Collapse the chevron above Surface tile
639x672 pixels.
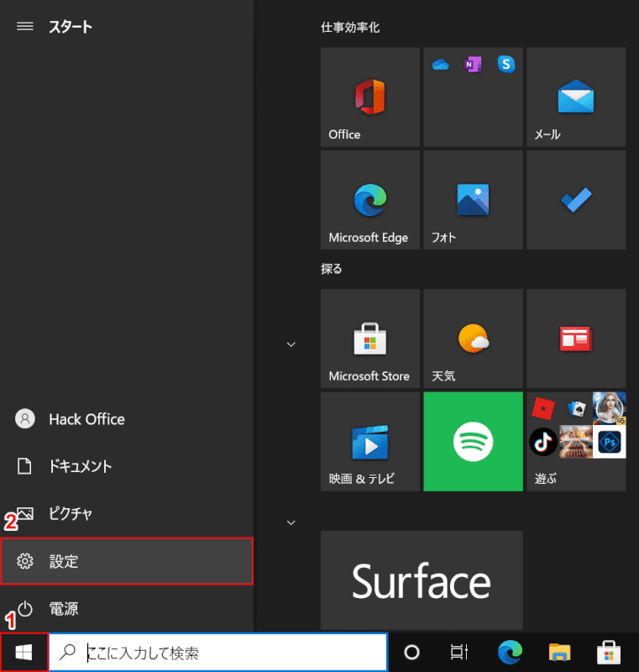pyautogui.click(x=291, y=522)
